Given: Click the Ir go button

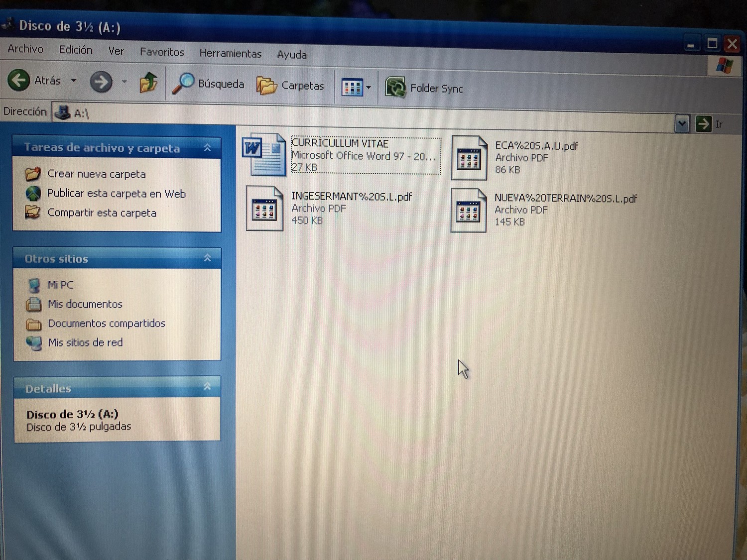Looking at the screenshot, I should click(709, 124).
